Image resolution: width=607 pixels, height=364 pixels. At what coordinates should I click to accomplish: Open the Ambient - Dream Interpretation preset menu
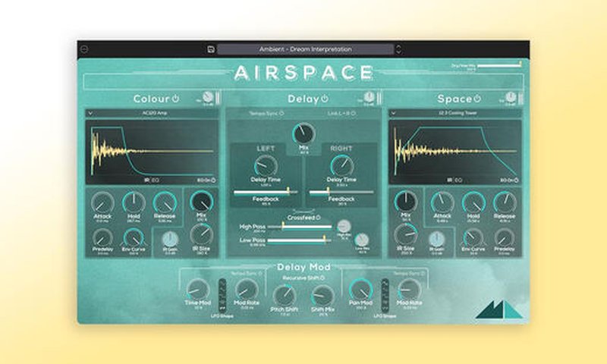tap(303, 49)
